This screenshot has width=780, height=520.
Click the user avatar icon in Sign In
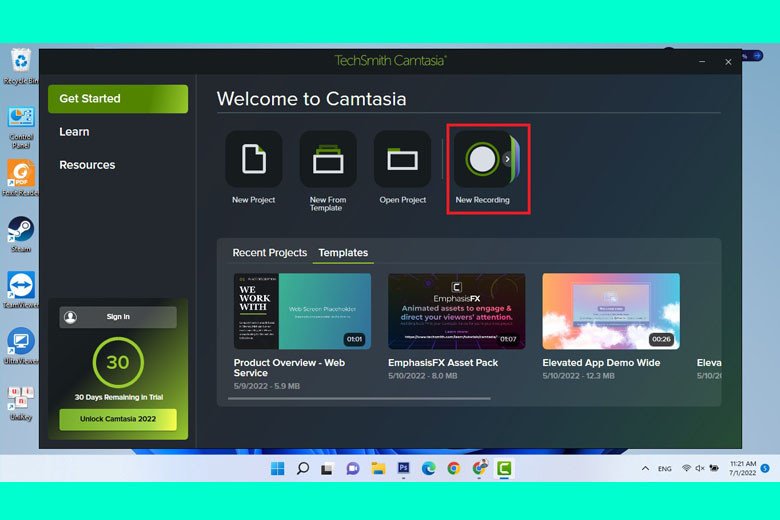pos(71,317)
